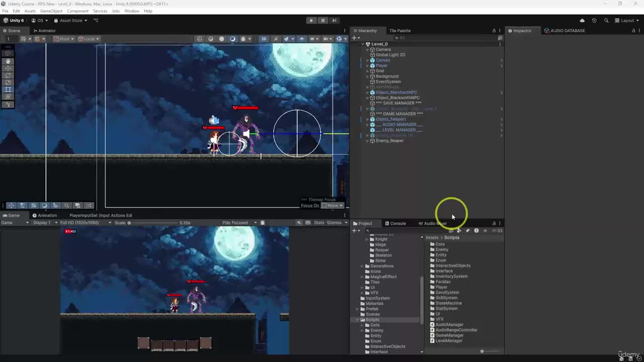Open the Component menu
Screen dimensions: 644x362
(x=77, y=11)
